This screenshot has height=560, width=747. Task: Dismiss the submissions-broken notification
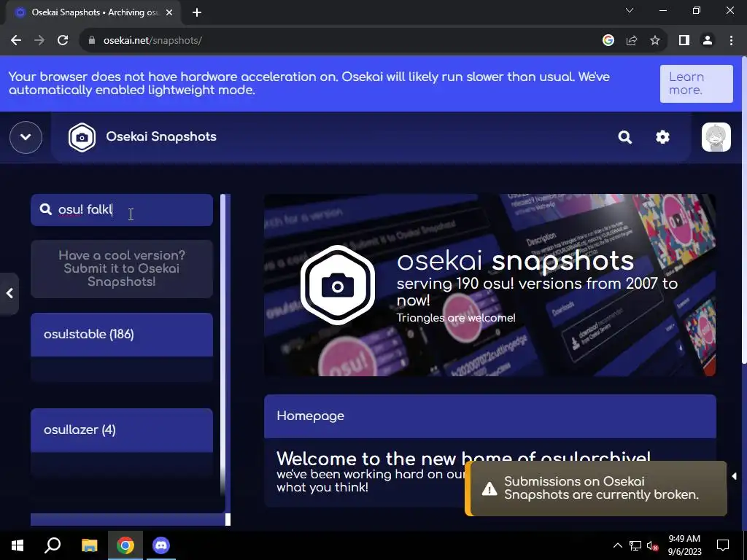596,489
